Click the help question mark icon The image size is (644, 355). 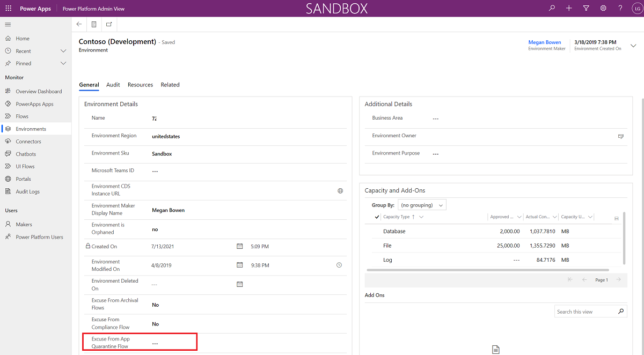(620, 9)
